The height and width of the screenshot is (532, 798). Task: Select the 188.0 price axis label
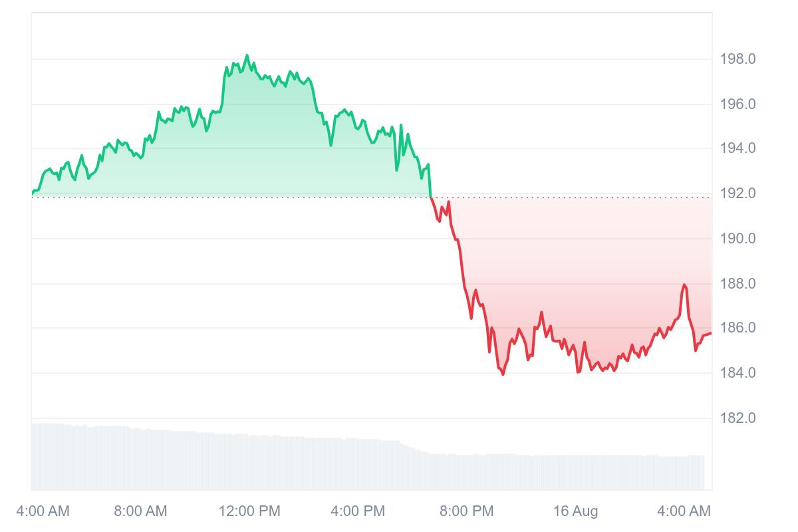click(x=737, y=284)
